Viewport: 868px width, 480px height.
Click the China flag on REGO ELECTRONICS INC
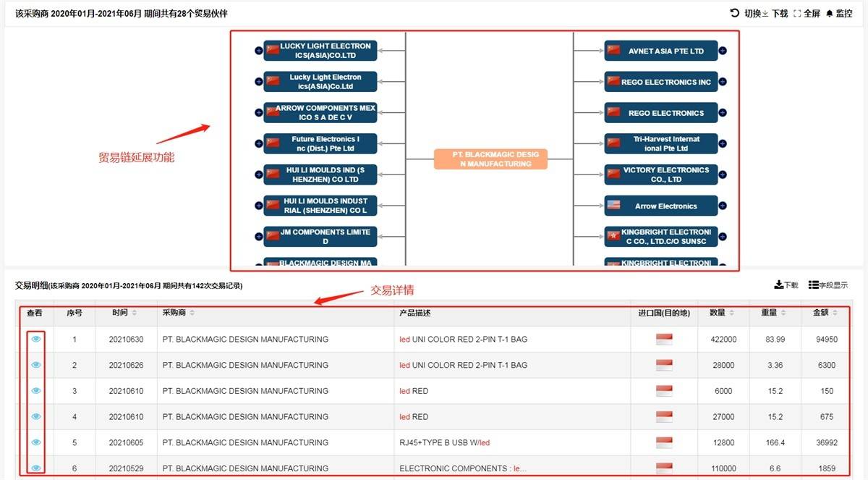613,81
